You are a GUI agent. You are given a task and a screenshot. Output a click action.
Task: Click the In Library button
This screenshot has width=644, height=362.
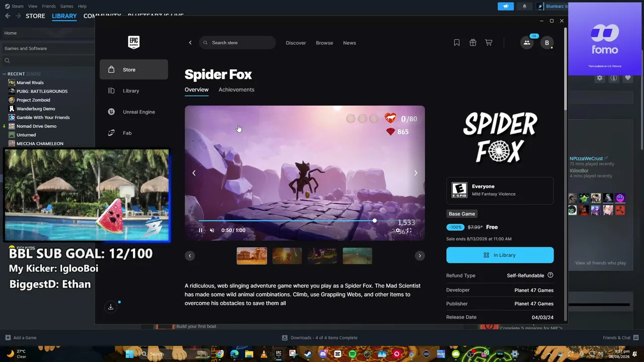pos(500,255)
